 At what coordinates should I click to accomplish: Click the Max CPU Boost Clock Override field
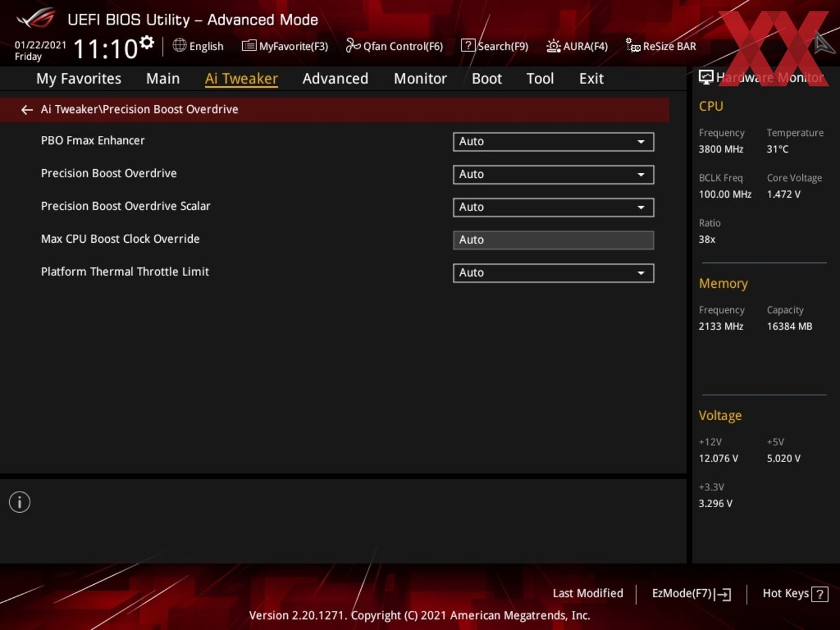[553, 240]
